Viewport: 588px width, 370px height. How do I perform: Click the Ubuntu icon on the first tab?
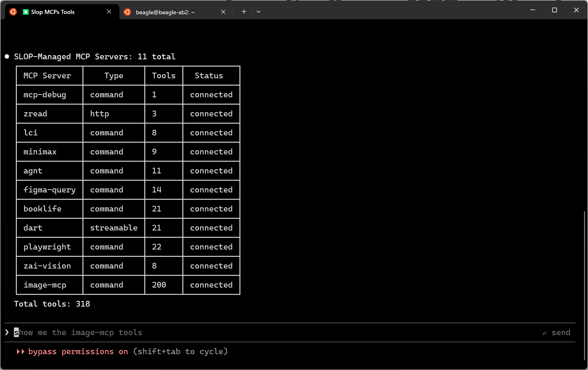pos(13,12)
